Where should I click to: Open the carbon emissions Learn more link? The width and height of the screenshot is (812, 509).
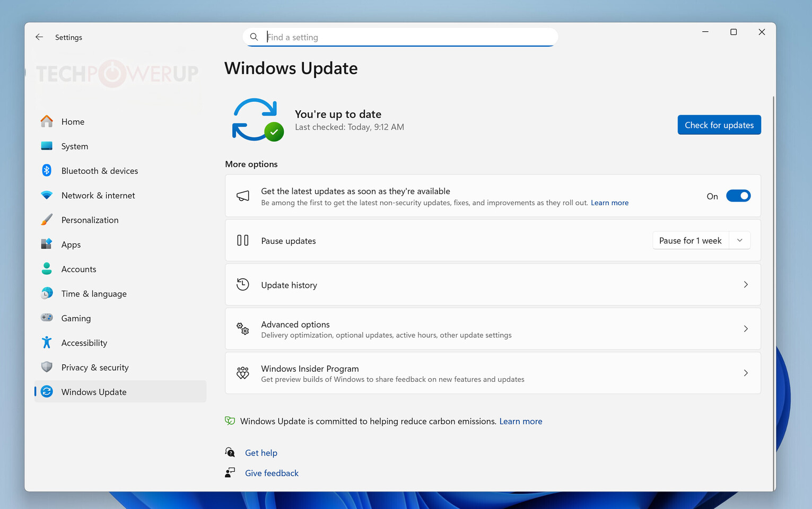(520, 421)
